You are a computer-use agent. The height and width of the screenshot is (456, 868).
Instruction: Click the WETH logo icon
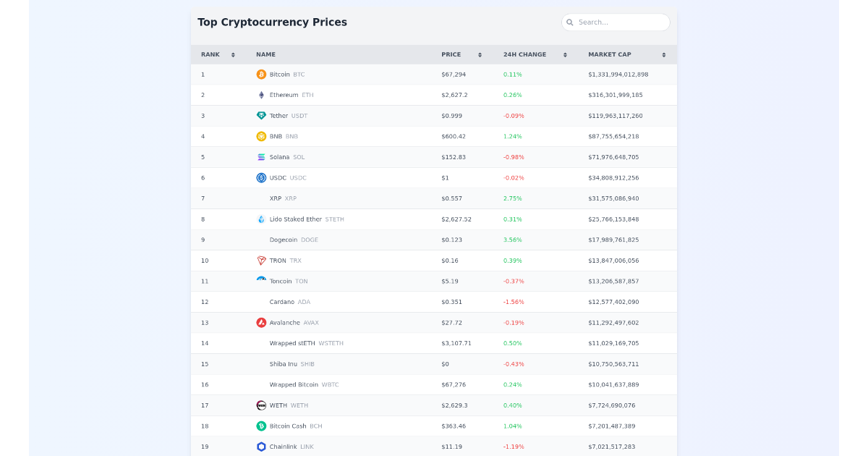[x=261, y=405]
